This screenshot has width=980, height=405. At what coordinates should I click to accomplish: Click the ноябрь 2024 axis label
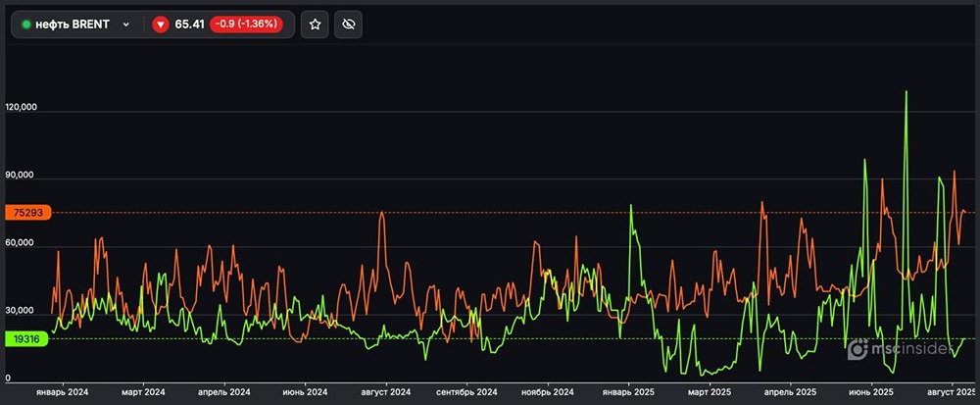[549, 392]
